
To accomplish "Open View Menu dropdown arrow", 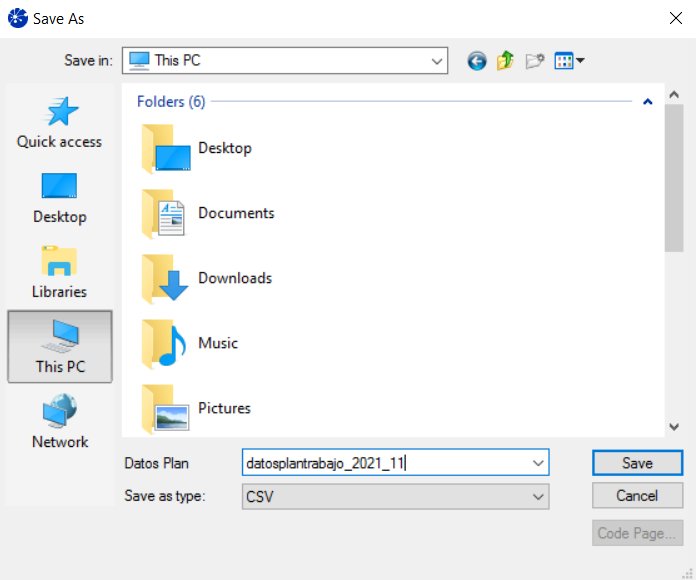I will (580, 61).
